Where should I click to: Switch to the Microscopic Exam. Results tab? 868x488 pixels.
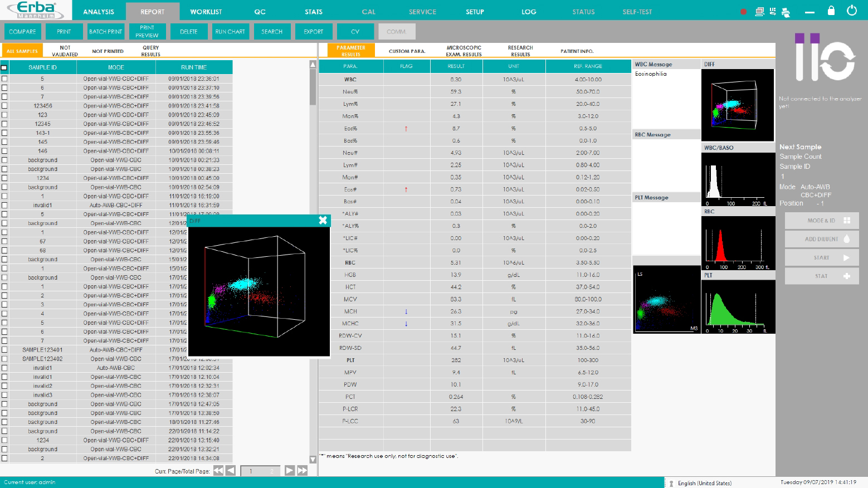[x=464, y=51]
